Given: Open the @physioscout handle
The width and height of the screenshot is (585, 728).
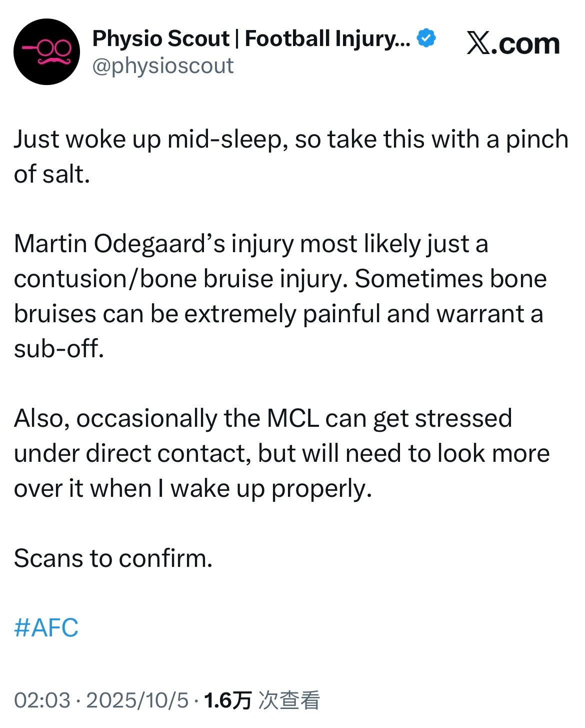Looking at the screenshot, I should click(x=163, y=66).
